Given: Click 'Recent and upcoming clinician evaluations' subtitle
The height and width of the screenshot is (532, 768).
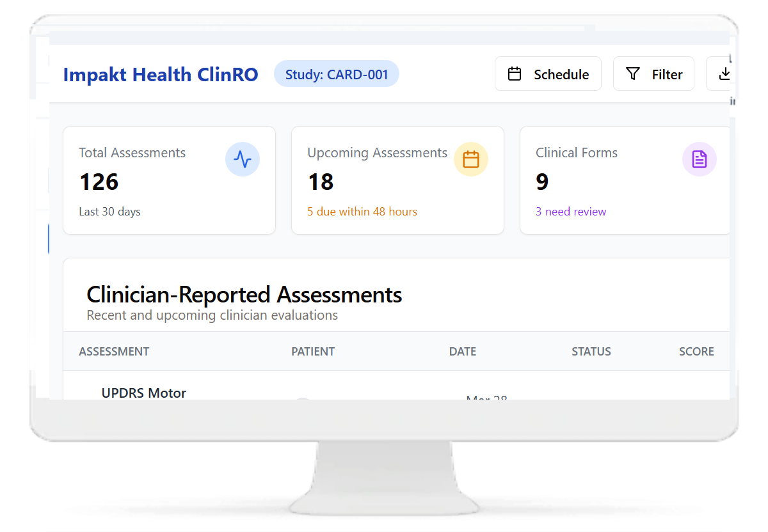Looking at the screenshot, I should tap(212, 315).
